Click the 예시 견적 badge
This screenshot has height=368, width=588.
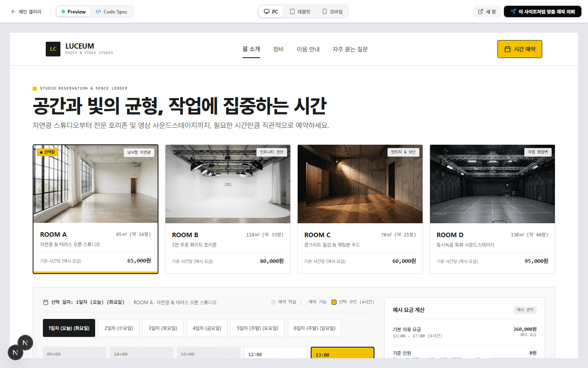525,310
